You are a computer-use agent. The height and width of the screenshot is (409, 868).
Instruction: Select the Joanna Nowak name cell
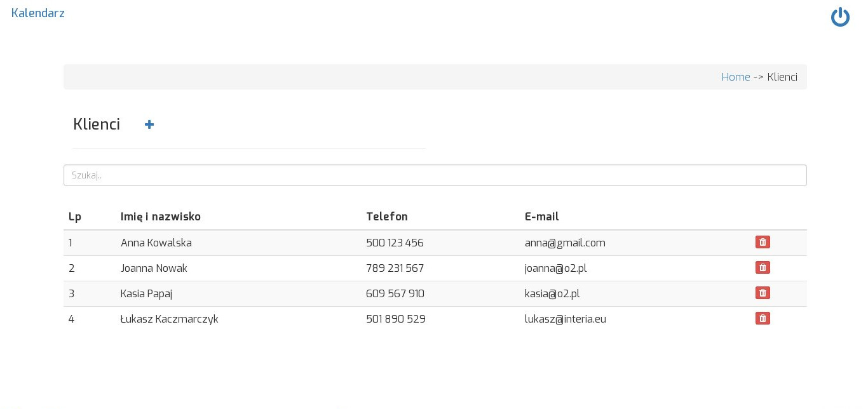pyautogui.click(x=154, y=268)
